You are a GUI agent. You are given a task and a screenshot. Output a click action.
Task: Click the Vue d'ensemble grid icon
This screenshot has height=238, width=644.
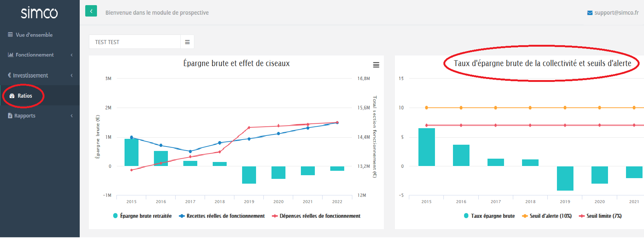coord(10,35)
